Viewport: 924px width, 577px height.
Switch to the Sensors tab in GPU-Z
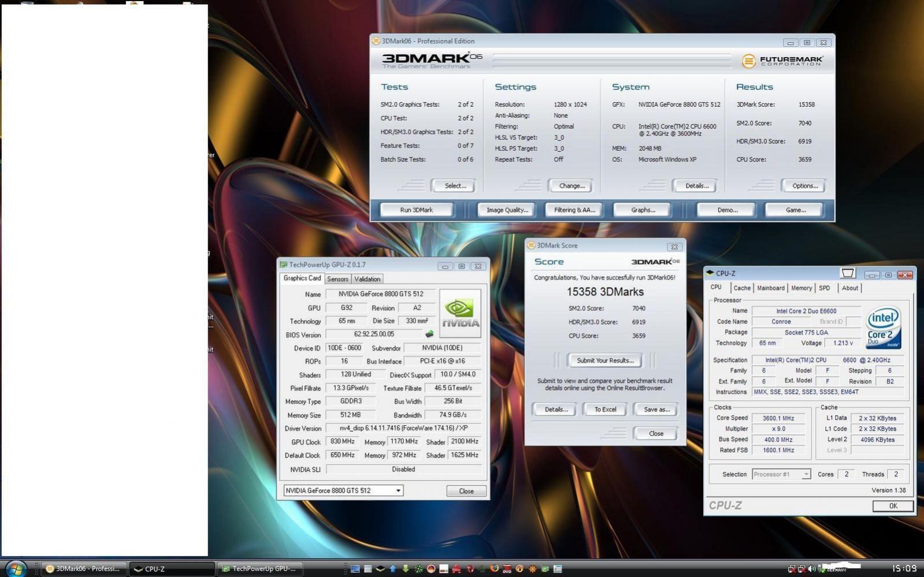(337, 279)
